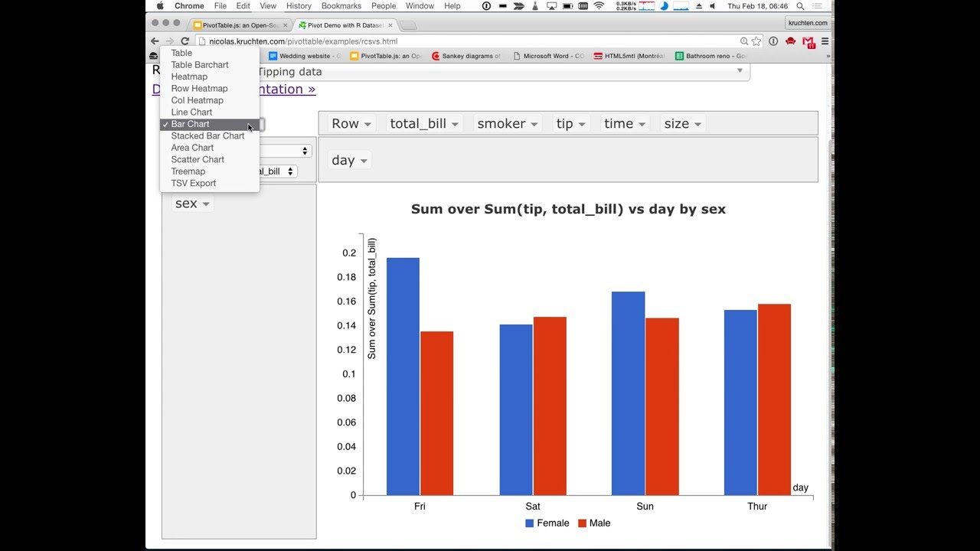980x551 pixels.
Task: Open PivotTable.js bookmark in bookmarks bar
Action: 386,56
